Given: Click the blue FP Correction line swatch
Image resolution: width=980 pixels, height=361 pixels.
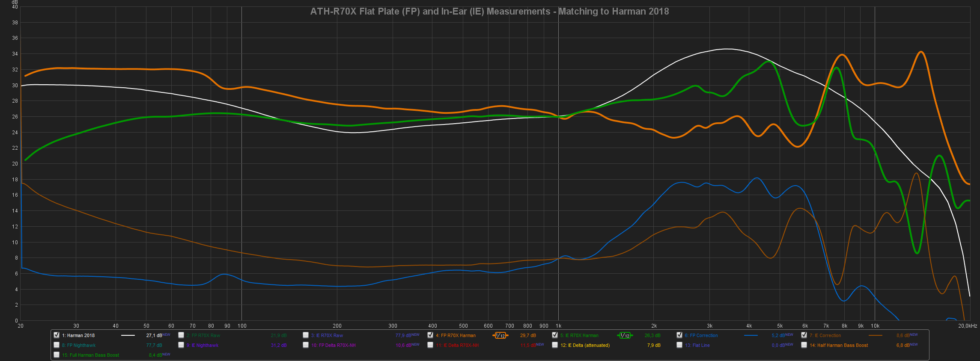Looking at the screenshot, I should click(x=751, y=335).
